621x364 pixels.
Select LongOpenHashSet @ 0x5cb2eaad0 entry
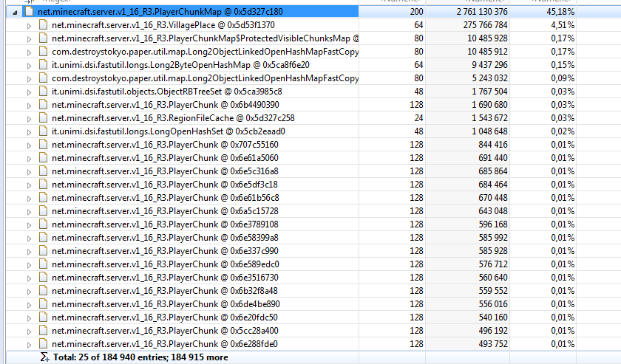click(169, 131)
